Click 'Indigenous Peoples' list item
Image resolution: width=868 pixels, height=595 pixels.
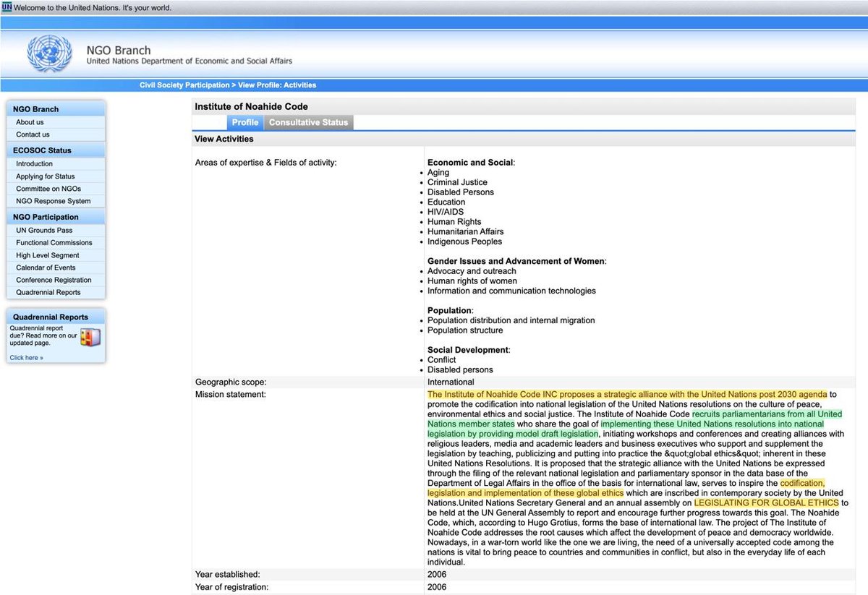point(464,241)
